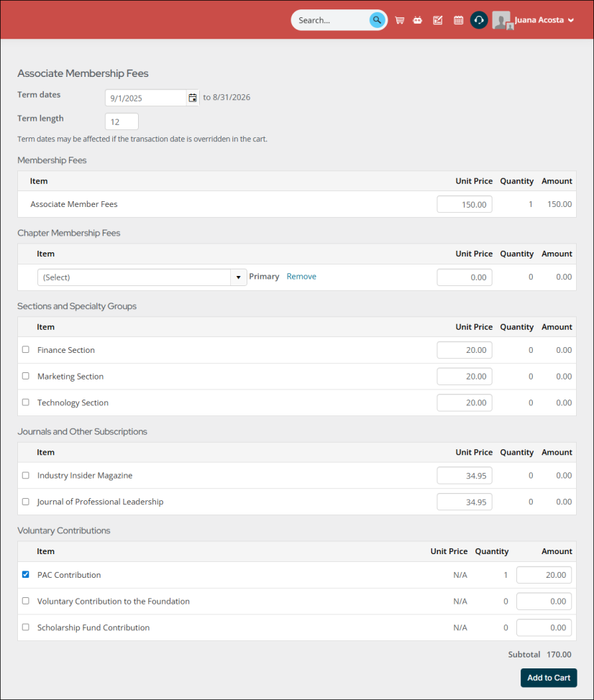Click Juana Acosta's profile avatar

click(x=501, y=20)
